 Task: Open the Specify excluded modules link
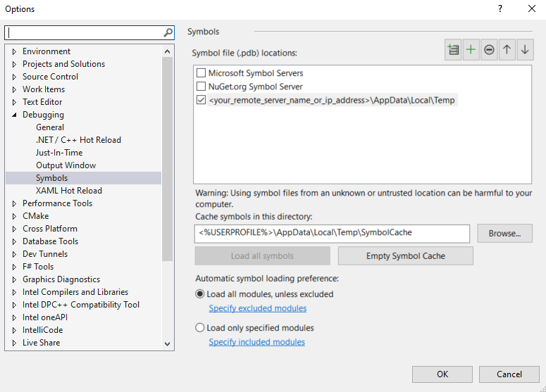(x=258, y=308)
